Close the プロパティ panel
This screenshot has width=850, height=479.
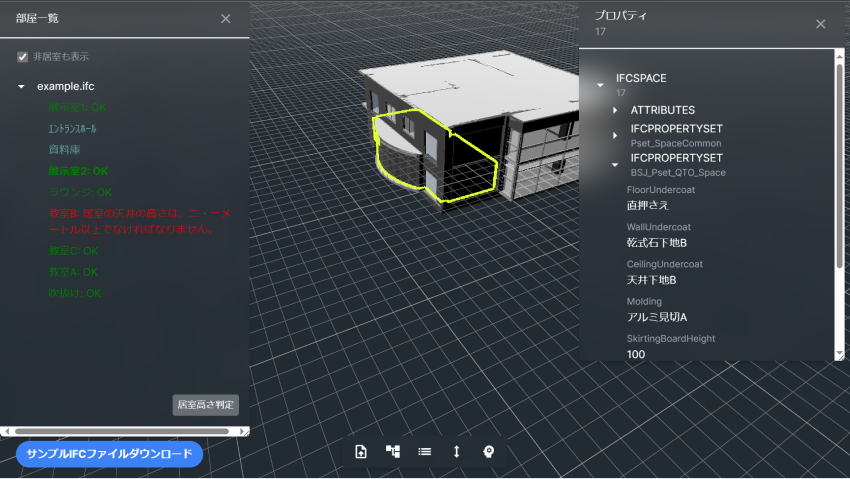821,24
